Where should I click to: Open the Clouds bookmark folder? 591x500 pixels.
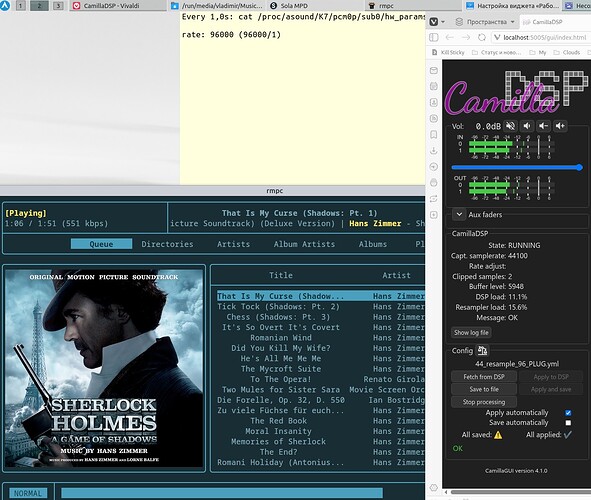[567, 52]
